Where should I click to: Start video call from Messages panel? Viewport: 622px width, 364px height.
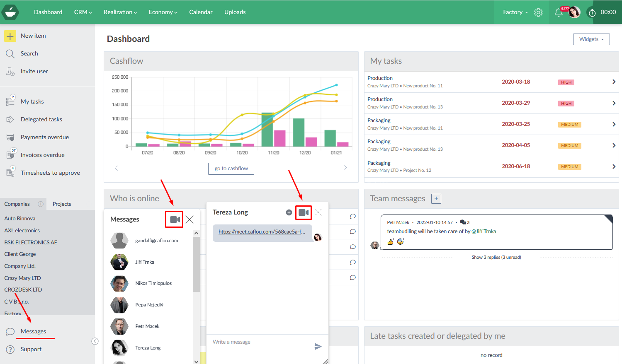coord(175,219)
